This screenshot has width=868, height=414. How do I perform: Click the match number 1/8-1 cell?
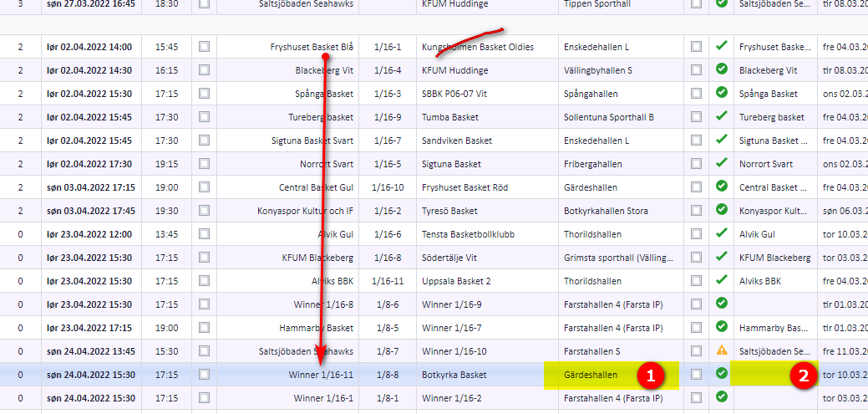coord(388,398)
